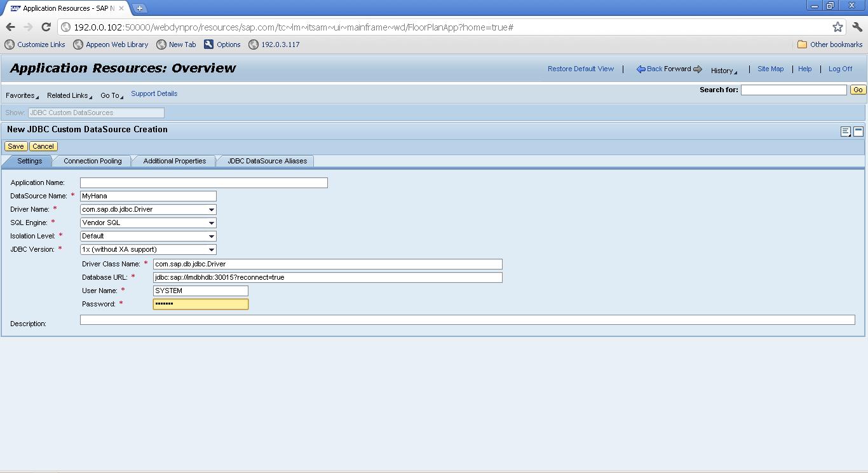Open the Appeon Web Library bookmark
The width and height of the screenshot is (868, 473).
click(x=111, y=45)
